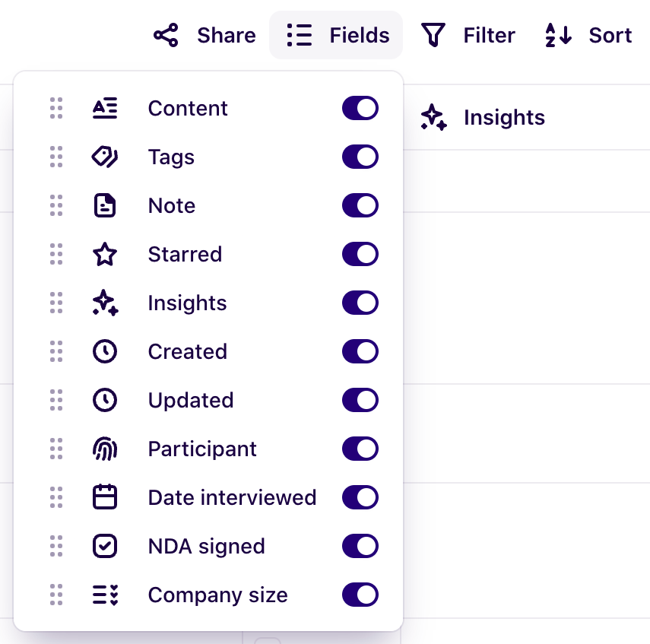This screenshot has height=644, width=650.
Task: Select the Date interviewed calendar icon
Action: [x=105, y=497]
